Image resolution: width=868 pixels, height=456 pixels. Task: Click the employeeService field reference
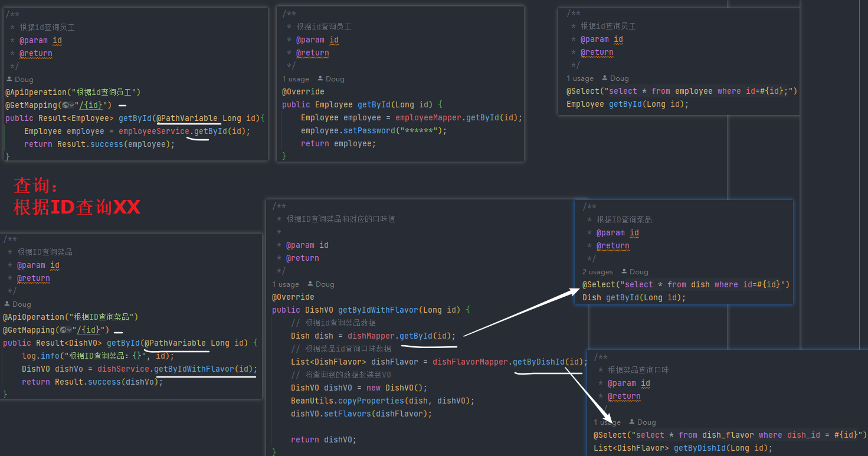point(154,131)
